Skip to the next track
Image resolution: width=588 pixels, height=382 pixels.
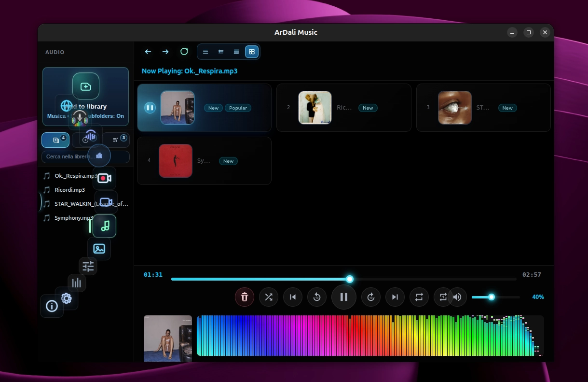(395, 297)
